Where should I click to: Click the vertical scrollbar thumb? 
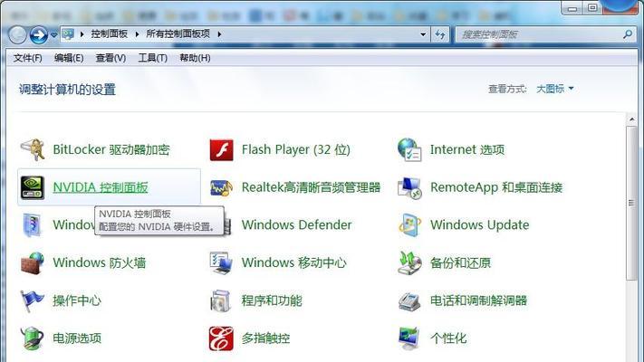631,203
